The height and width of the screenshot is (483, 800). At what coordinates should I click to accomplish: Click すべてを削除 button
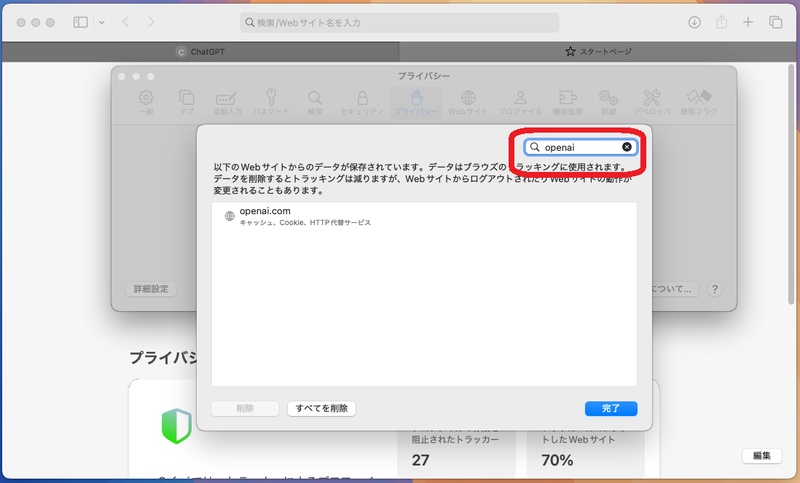pos(321,409)
